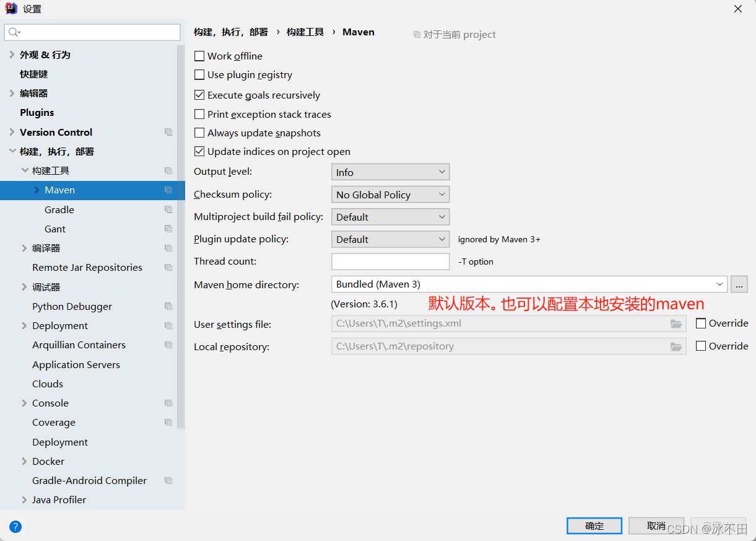This screenshot has width=756, height=541.
Task: Expand the 外观 & 行为 section
Action: pos(12,55)
